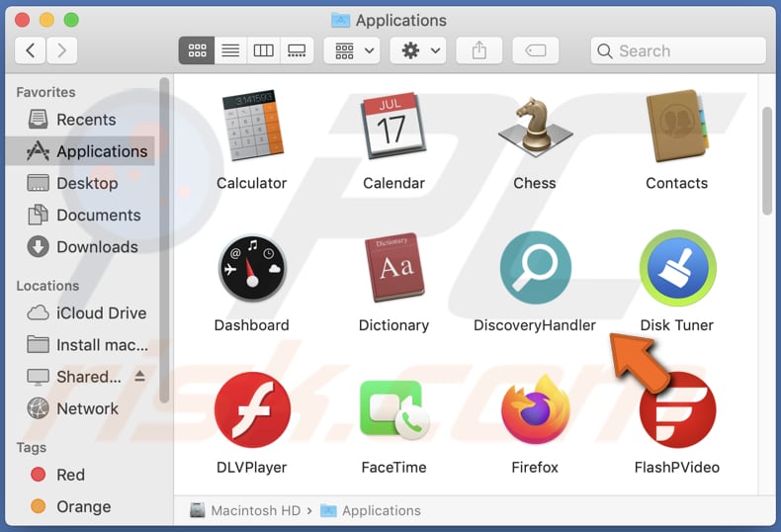Click the Dashboard app icon
Image resolution: width=781 pixels, height=532 pixels.
(x=252, y=268)
